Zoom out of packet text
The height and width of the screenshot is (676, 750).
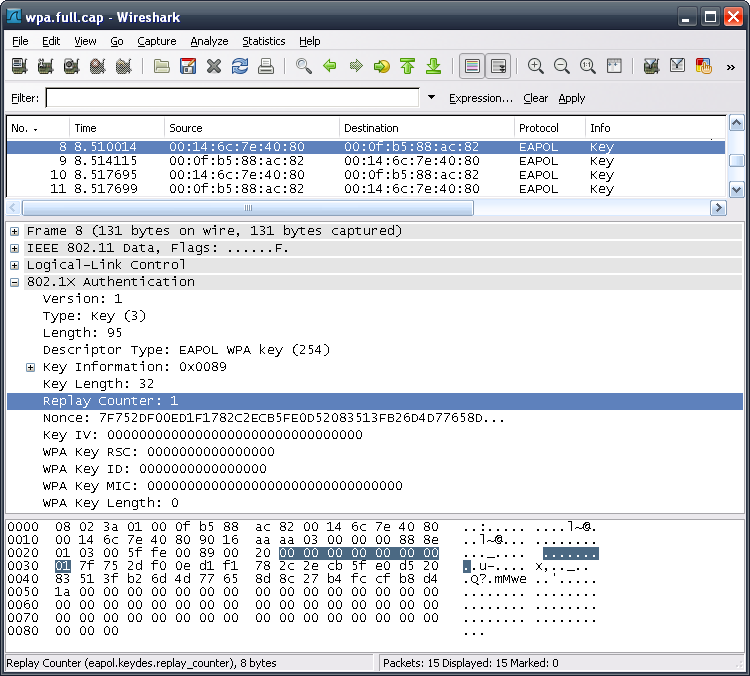point(562,66)
